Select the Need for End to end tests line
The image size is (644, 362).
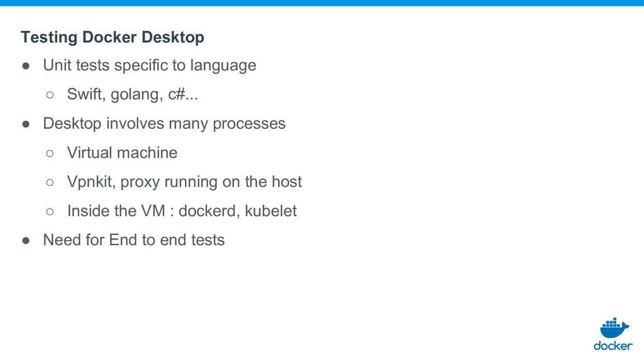coord(134,240)
